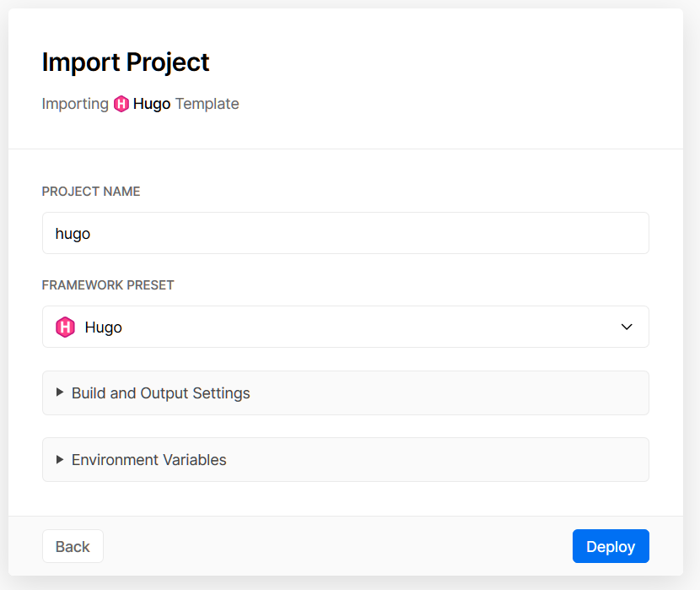Expand the Build and Output Settings section

point(346,393)
